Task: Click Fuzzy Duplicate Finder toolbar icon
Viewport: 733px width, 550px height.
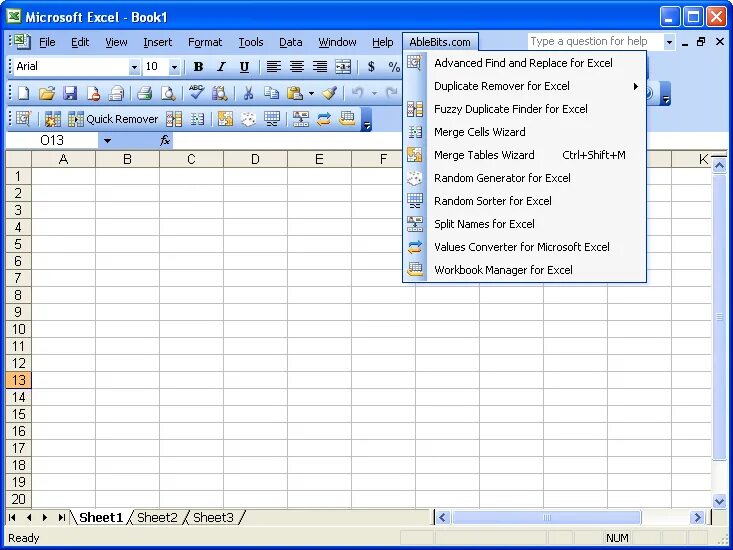Action: (x=174, y=119)
